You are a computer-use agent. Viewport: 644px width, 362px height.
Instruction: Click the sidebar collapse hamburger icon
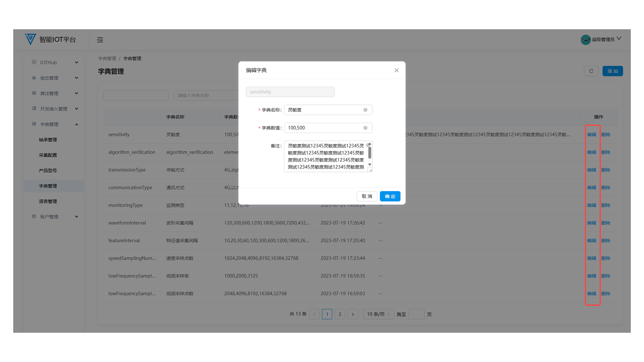(x=100, y=40)
